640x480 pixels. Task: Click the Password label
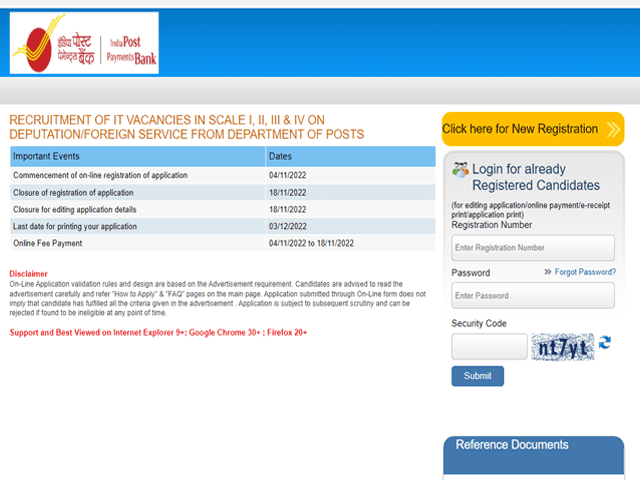pos(471,273)
